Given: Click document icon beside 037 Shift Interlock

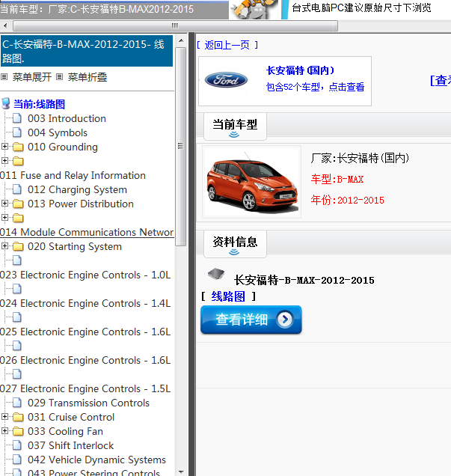Looking at the screenshot, I should (17, 445).
